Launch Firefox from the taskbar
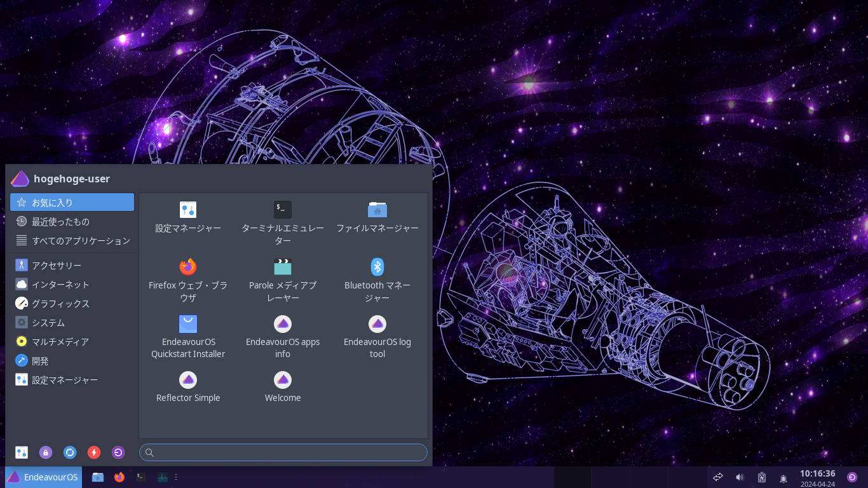The width and height of the screenshot is (868, 488). point(119,477)
